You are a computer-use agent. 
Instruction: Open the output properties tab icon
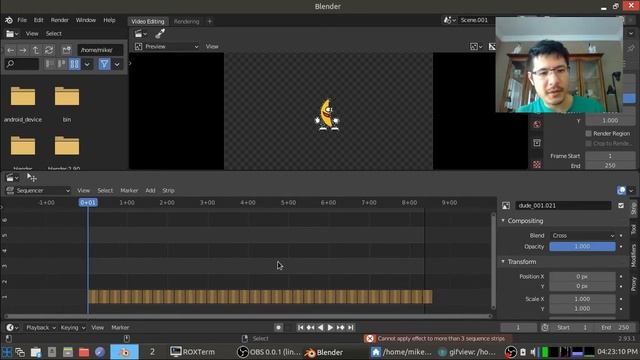tap(537, 143)
